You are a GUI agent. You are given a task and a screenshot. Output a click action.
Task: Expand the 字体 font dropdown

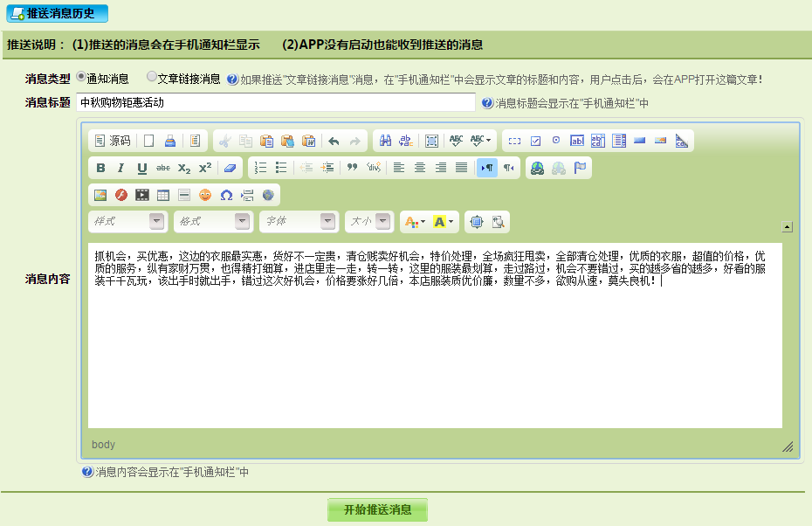(299, 222)
